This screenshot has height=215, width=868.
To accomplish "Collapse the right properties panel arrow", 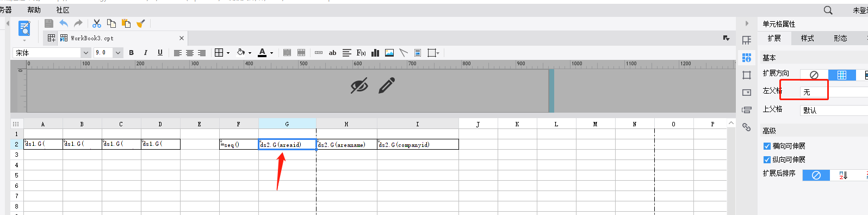I will click(x=747, y=23).
